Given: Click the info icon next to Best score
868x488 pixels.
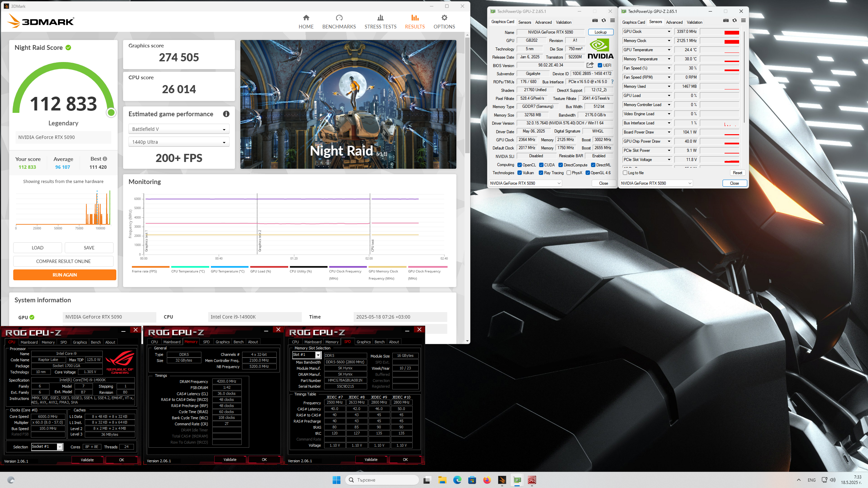Looking at the screenshot, I should pos(105,159).
